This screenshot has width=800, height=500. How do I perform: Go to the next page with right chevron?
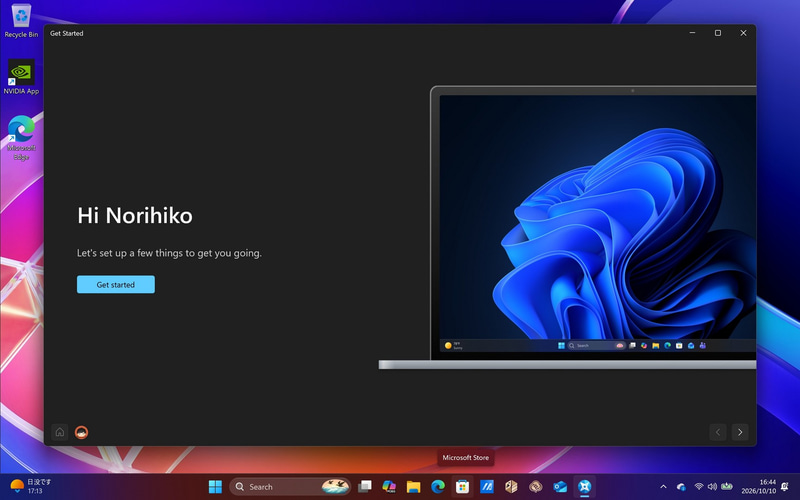tap(740, 432)
